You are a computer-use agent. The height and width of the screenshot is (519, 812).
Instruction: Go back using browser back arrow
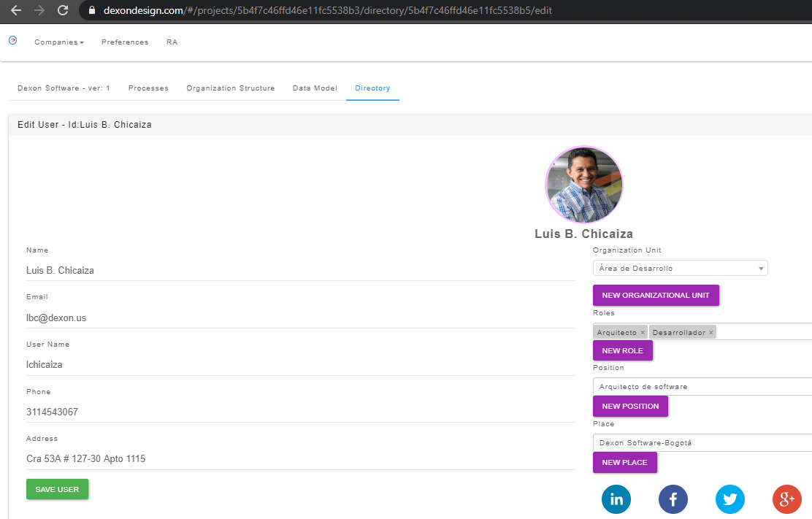[16, 11]
